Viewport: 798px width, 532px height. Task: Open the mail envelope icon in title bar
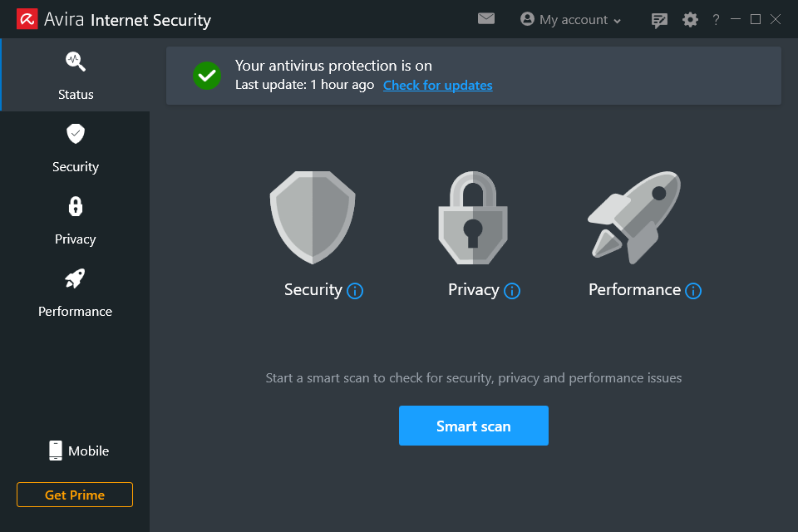[x=486, y=18]
